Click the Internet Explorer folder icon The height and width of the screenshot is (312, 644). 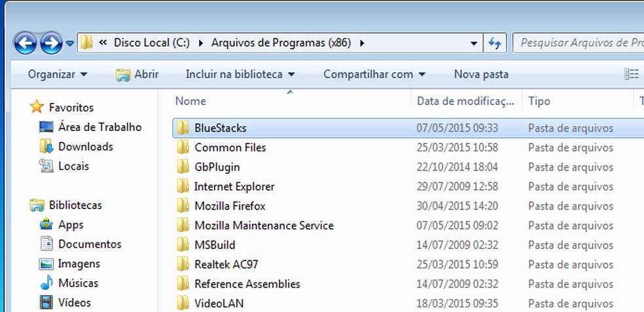click(x=183, y=185)
